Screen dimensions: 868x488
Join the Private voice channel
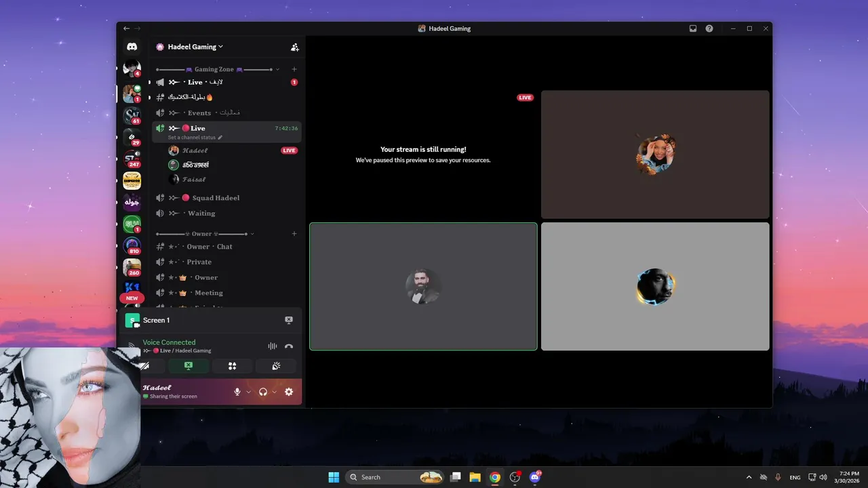(x=226, y=262)
